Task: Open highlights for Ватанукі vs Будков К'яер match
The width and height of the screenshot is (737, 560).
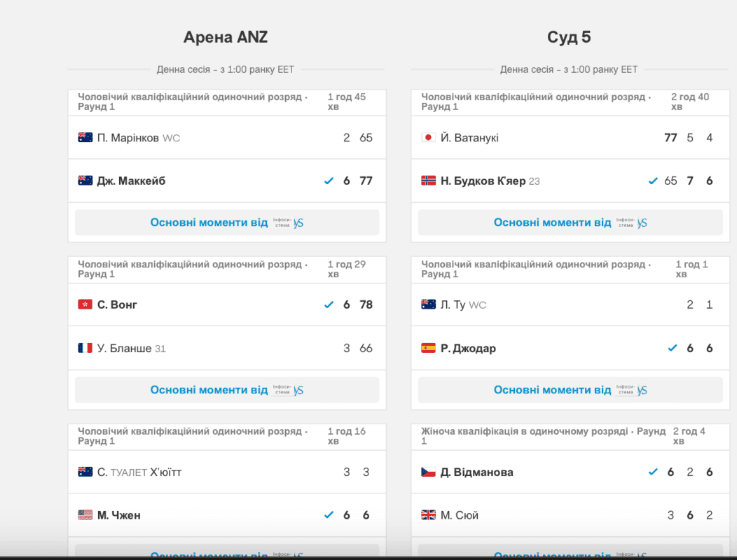Action: click(570, 223)
